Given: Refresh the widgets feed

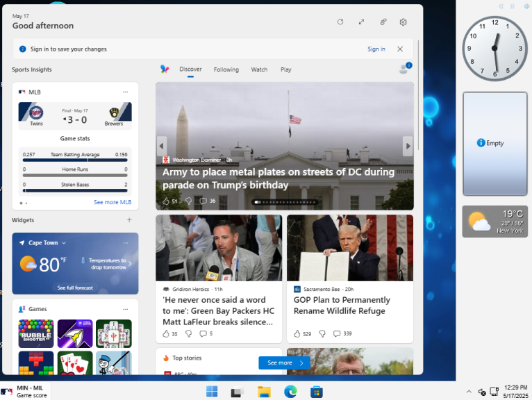Looking at the screenshot, I should [340, 22].
